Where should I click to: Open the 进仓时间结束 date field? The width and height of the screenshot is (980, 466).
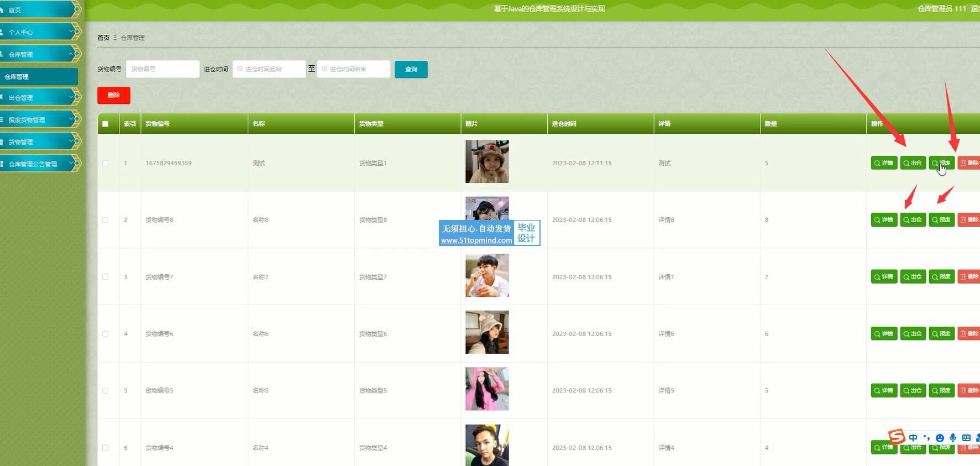coord(354,69)
